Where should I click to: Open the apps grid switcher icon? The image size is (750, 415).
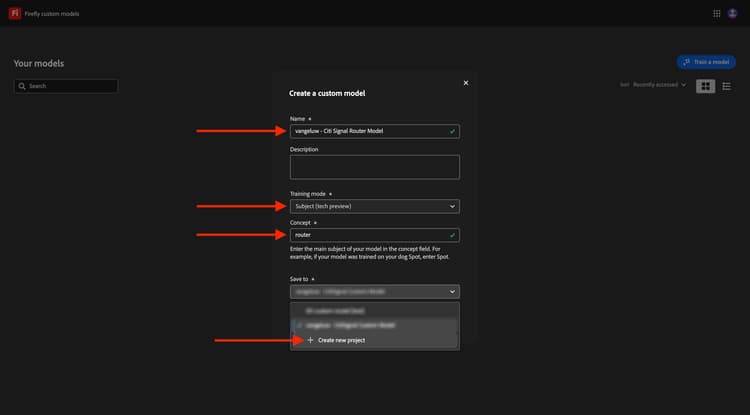pos(717,13)
